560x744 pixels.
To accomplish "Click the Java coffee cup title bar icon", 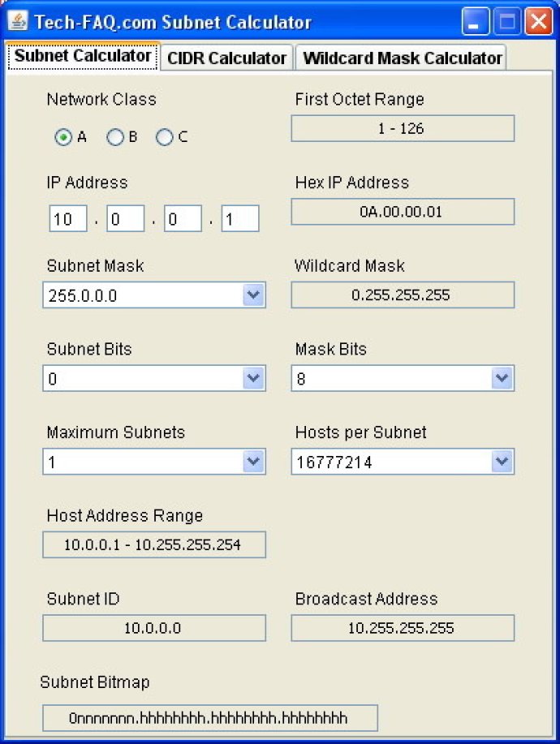I will pos(18,22).
